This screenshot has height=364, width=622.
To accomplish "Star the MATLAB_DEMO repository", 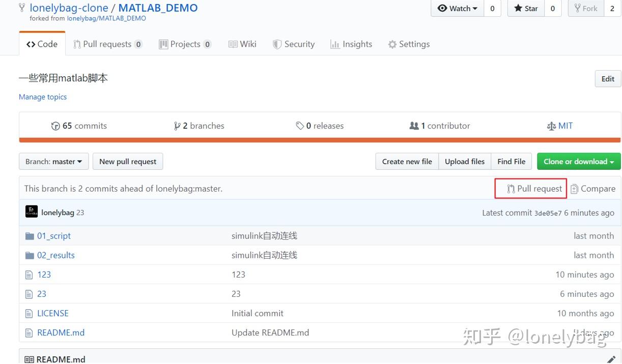I will point(525,8).
